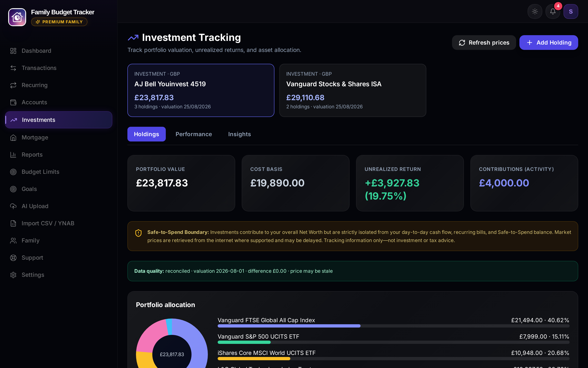This screenshot has height=368, width=588.
Task: Switch to the Performance tab
Action: tap(194, 134)
